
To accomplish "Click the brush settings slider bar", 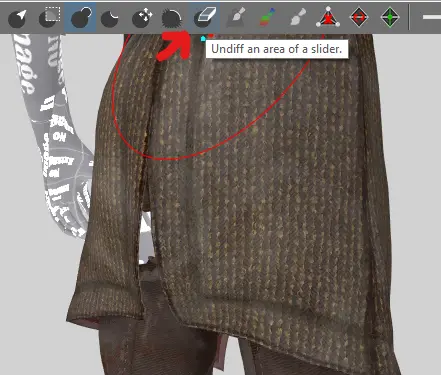I will pyautogui.click(x=432, y=17).
